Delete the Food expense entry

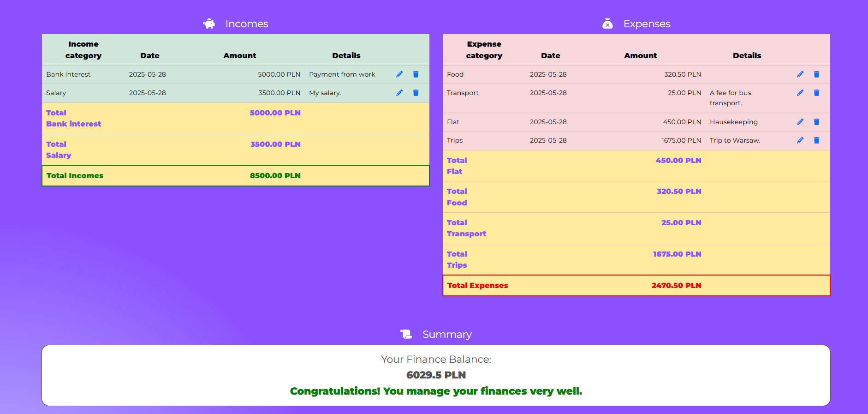pos(816,74)
